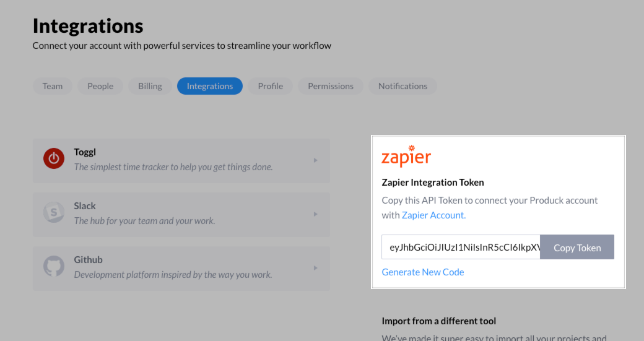Switch to the Permissions tab
This screenshot has width=644, height=341.
(331, 86)
